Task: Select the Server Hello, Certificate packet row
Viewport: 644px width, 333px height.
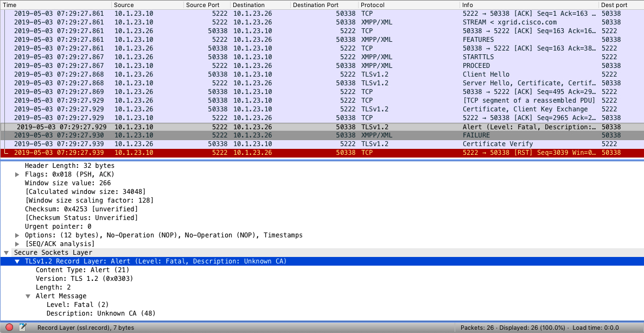Action: point(322,83)
